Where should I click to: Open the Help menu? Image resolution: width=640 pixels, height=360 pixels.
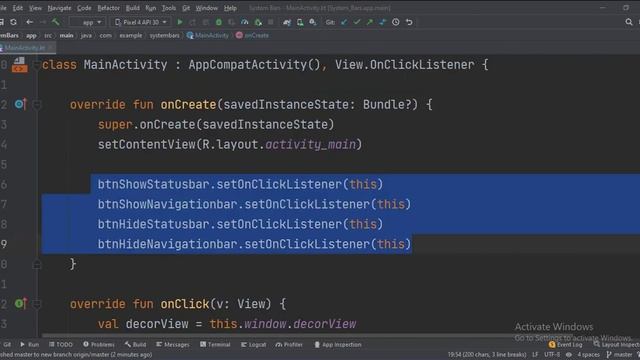pos(230,8)
